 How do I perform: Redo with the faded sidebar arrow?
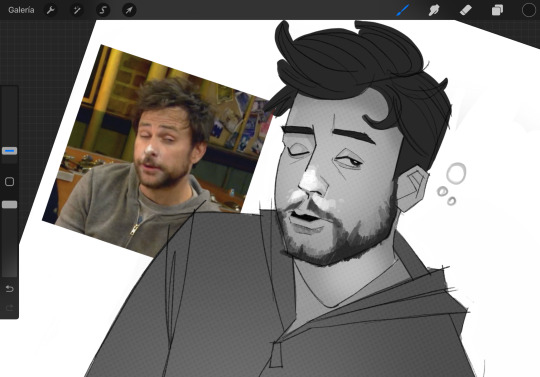pyautogui.click(x=9, y=307)
